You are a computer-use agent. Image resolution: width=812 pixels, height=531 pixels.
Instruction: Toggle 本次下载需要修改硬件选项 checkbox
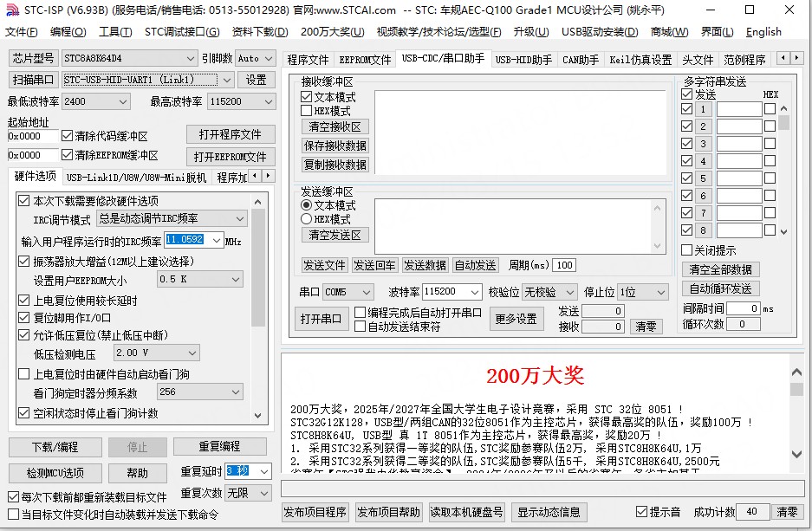coord(23,200)
